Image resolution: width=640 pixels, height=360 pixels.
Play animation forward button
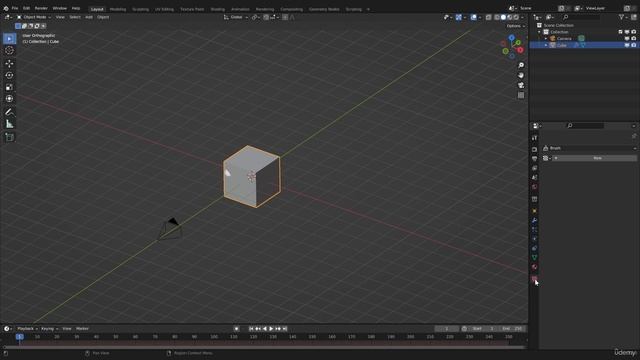coord(271,329)
